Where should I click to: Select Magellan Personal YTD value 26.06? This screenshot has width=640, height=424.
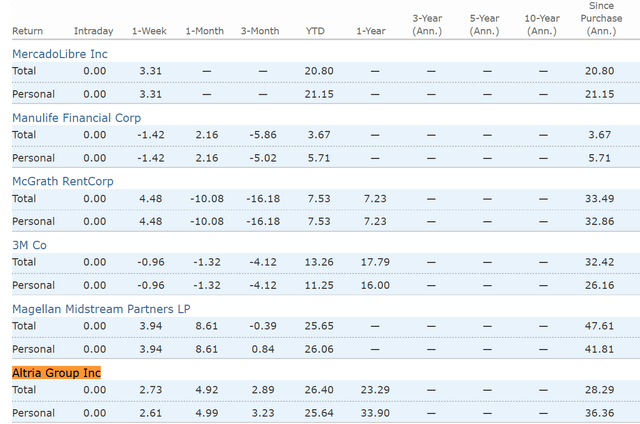pos(319,349)
